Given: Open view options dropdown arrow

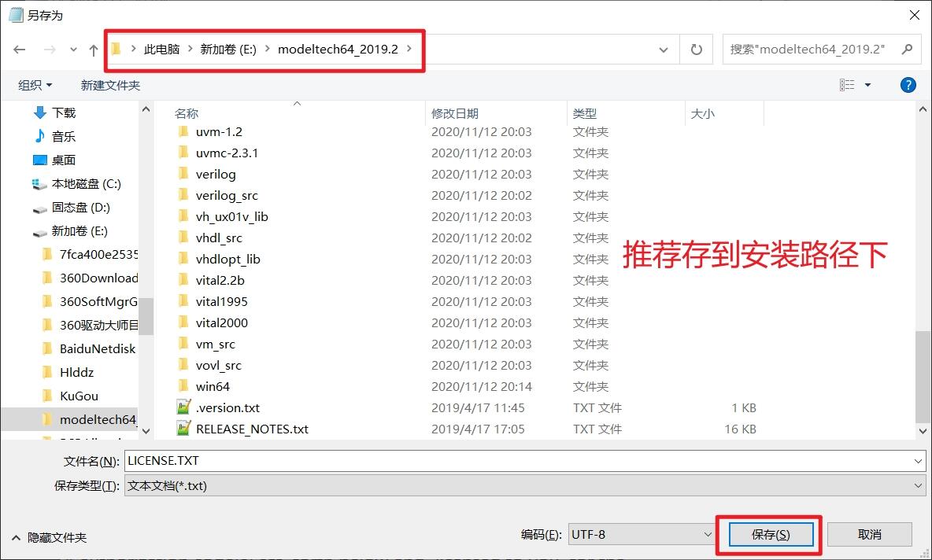Looking at the screenshot, I should (867, 85).
